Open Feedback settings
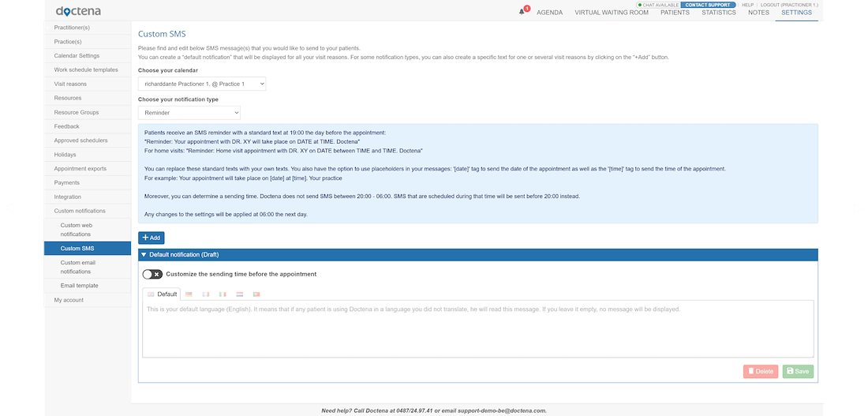Viewport: 868px width, 416px height. coord(88,126)
